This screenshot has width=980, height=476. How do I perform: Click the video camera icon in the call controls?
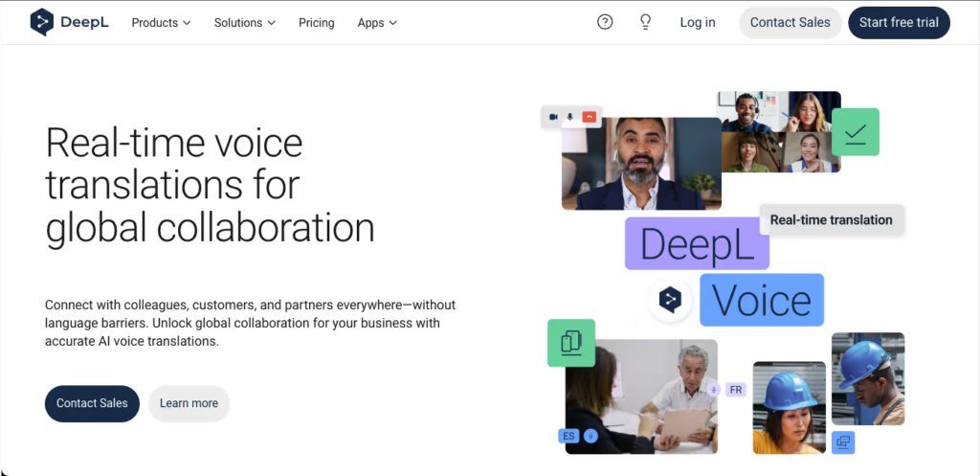pyautogui.click(x=552, y=117)
